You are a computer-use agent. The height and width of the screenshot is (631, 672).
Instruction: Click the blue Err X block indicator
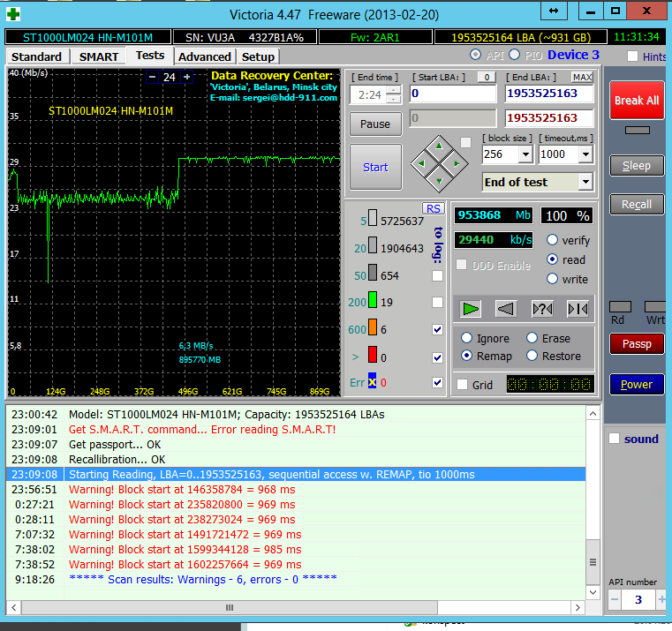coord(372,380)
